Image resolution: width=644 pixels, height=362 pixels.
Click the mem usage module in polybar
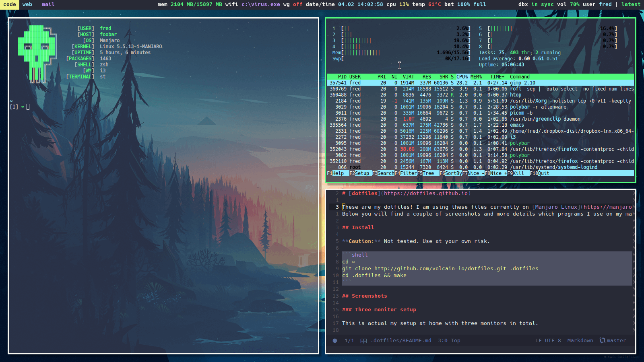click(190, 4)
